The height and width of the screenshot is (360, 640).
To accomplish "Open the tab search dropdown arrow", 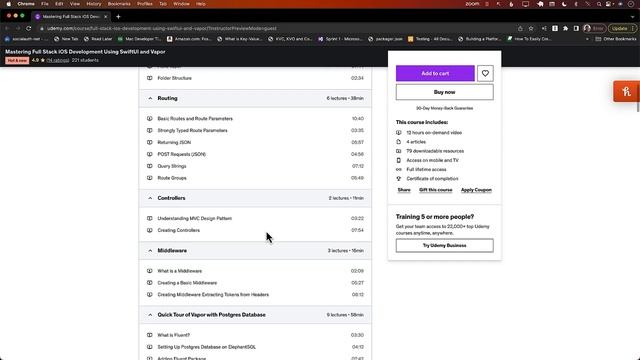I will (x=633, y=17).
